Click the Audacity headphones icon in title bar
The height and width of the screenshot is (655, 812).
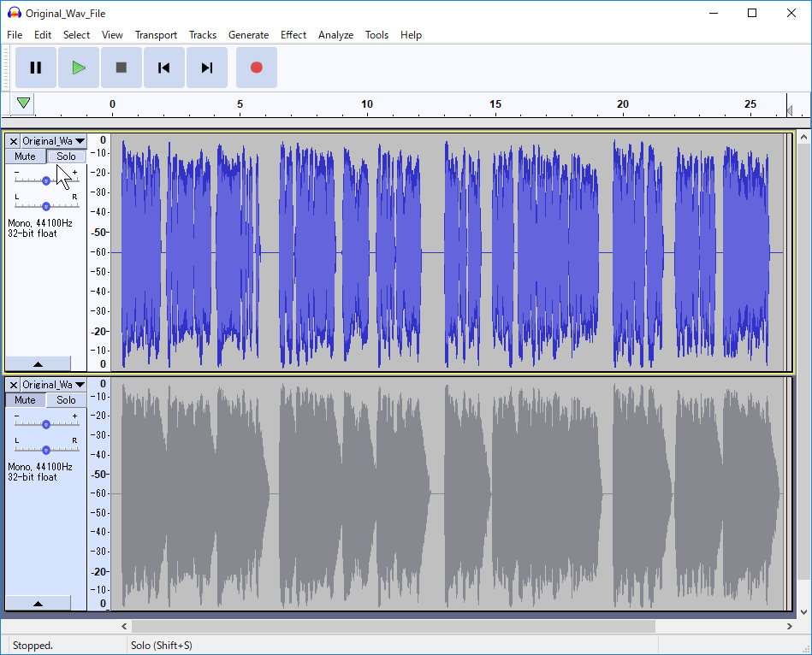click(x=14, y=13)
